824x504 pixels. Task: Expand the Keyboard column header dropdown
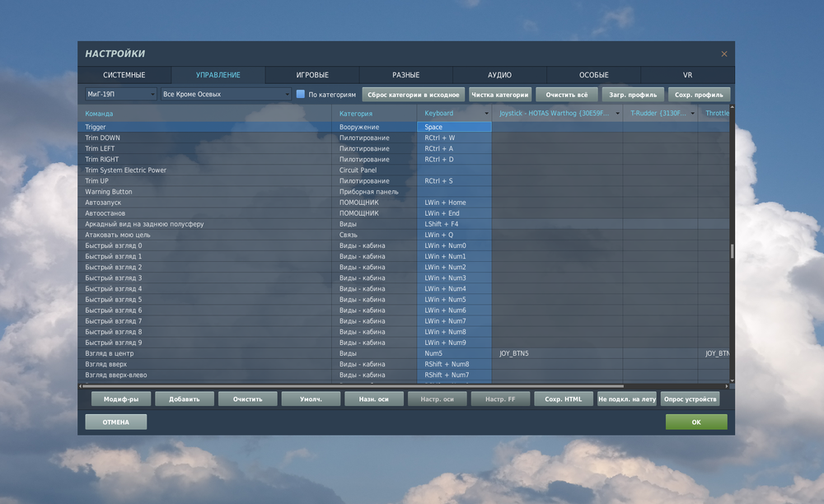[487, 113]
